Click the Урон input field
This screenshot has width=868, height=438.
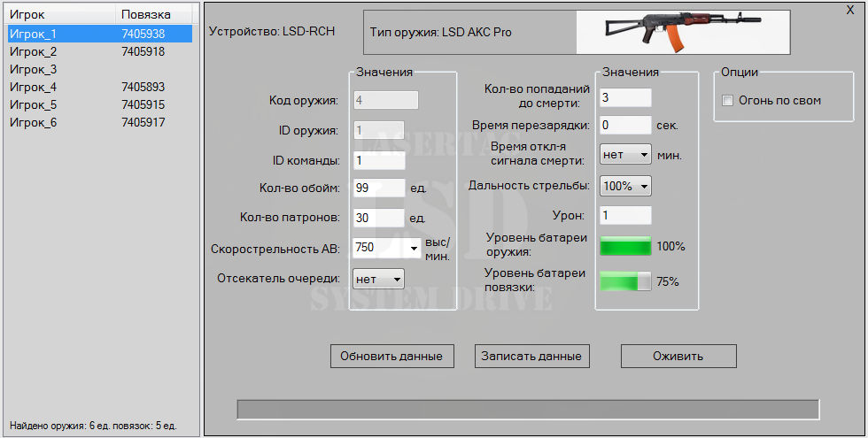pos(625,215)
